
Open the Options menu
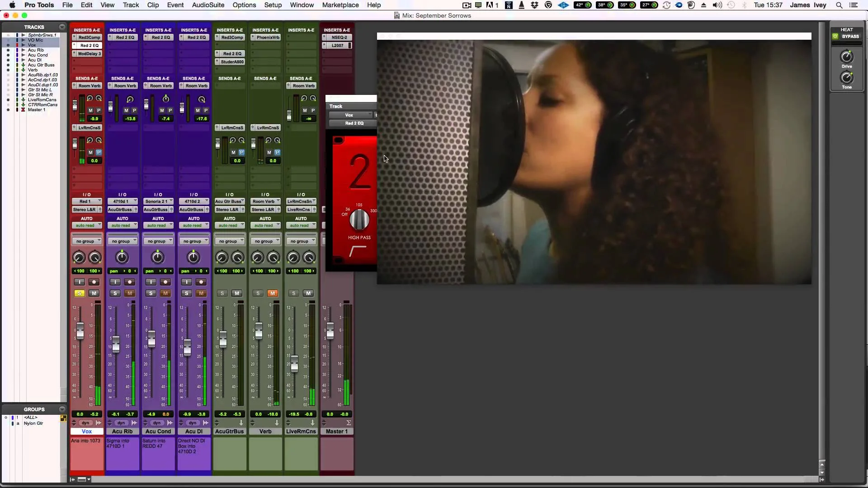point(244,5)
